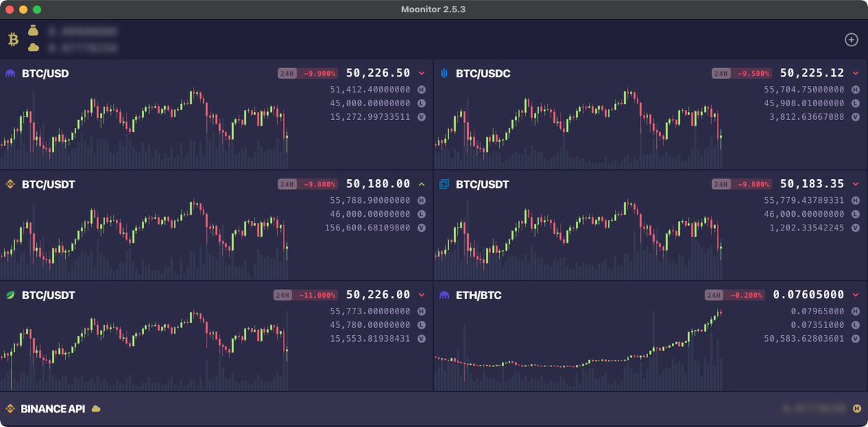Click the chart on the 50,226.00 panel
This screenshot has width=868, height=427.
tap(145, 349)
